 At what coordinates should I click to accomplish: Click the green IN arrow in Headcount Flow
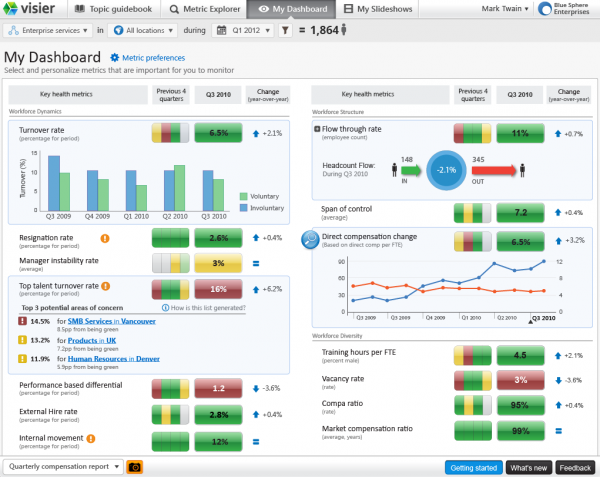[411, 170]
